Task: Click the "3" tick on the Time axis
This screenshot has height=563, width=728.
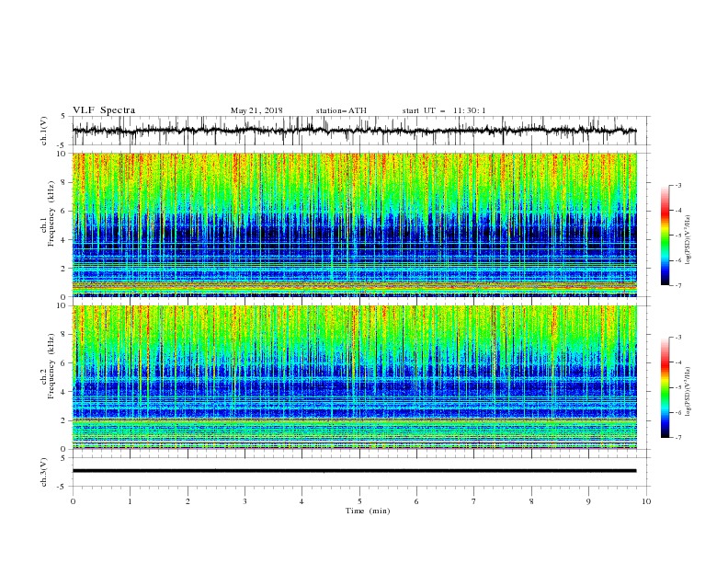Action: 245,501
